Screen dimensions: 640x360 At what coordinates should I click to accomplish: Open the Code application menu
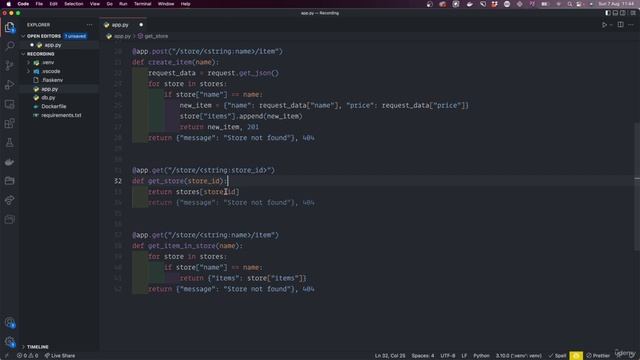[23, 4]
